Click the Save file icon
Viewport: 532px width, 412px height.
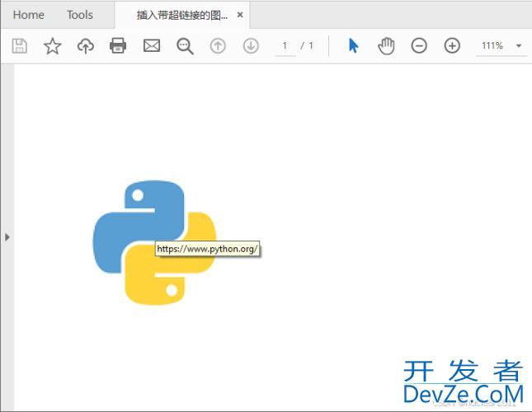19,46
